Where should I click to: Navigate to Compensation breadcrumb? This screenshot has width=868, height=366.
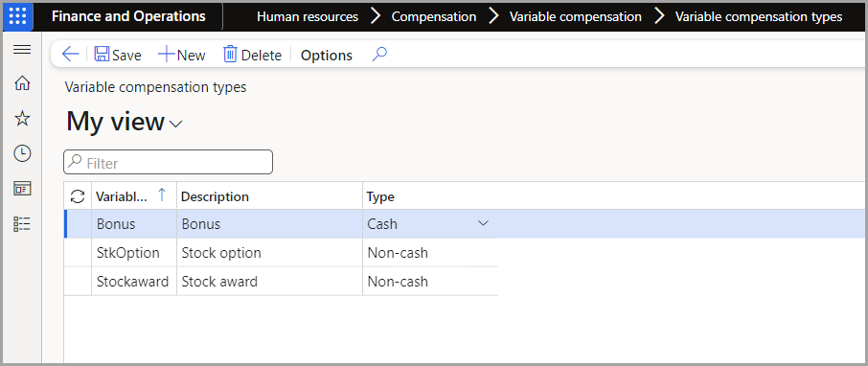pos(434,16)
